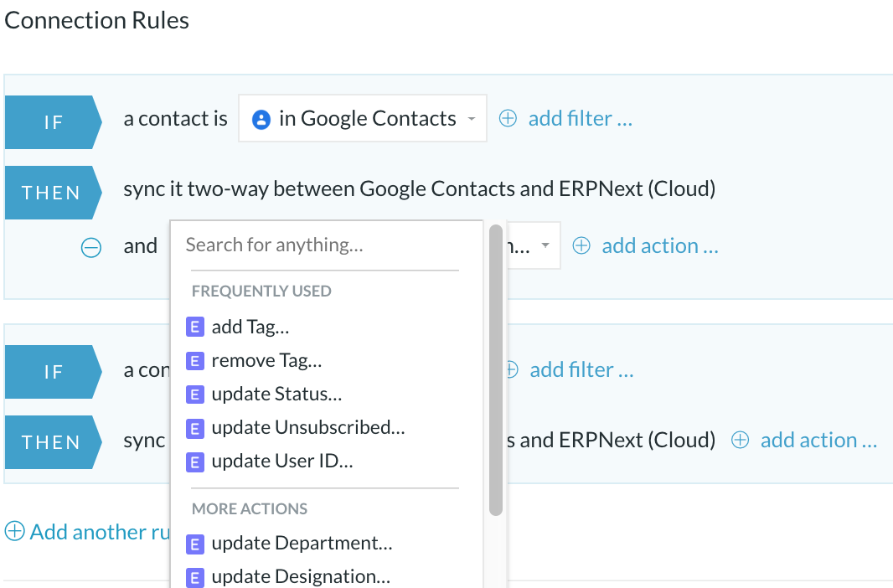Click the second rule's IF label
This screenshot has height=588, width=893.
(53, 372)
